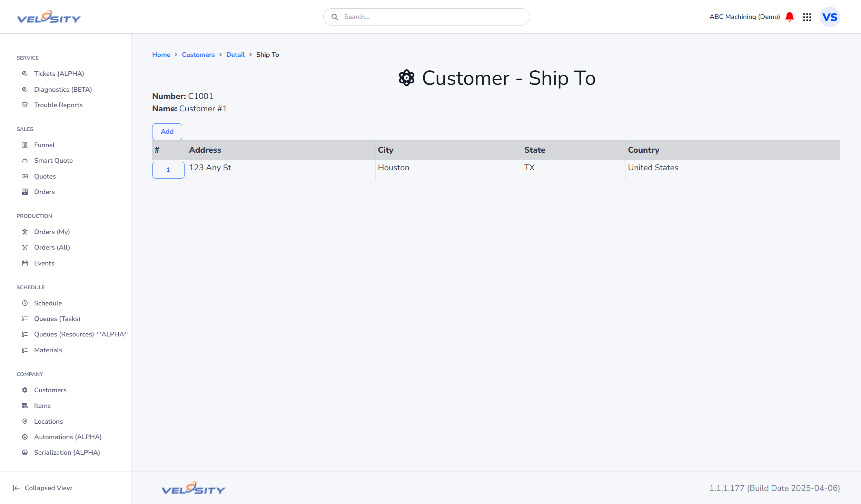Click the Funnel sidebar icon
Viewport: 861px width, 504px height.
[x=25, y=145]
